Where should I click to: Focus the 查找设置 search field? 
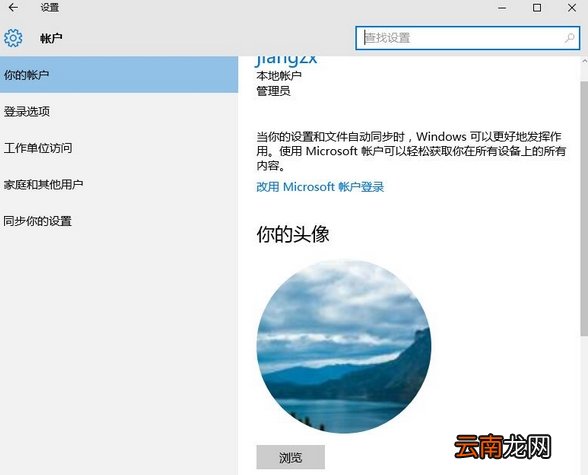click(x=468, y=38)
